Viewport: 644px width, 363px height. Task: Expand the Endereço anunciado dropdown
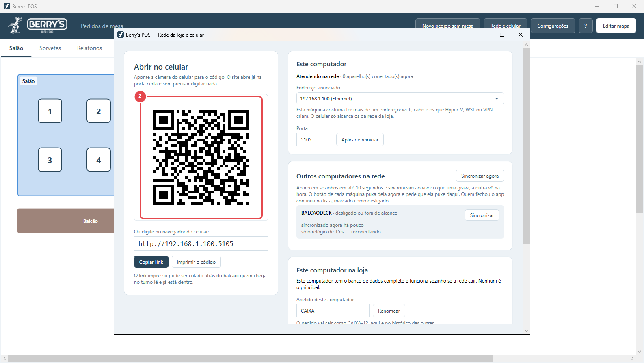tap(400, 98)
